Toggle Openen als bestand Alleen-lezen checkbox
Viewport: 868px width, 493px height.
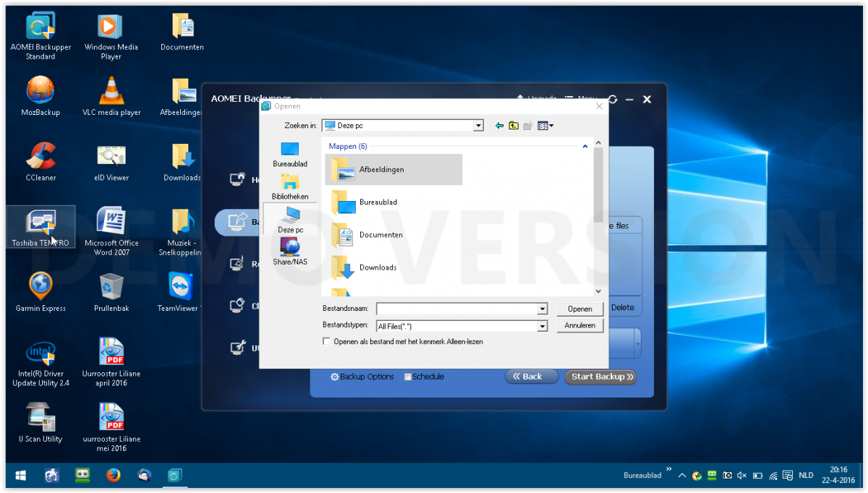point(327,341)
